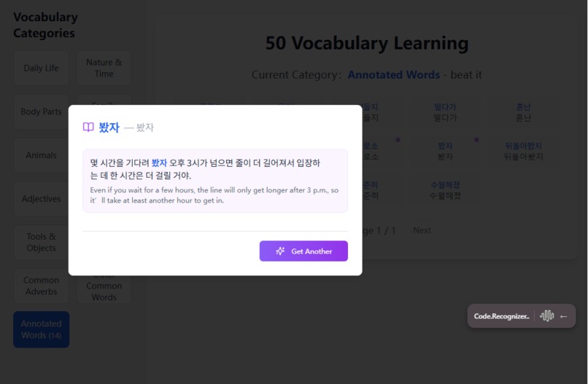
Task: Open the 혼난 word card
Action: tap(523, 112)
